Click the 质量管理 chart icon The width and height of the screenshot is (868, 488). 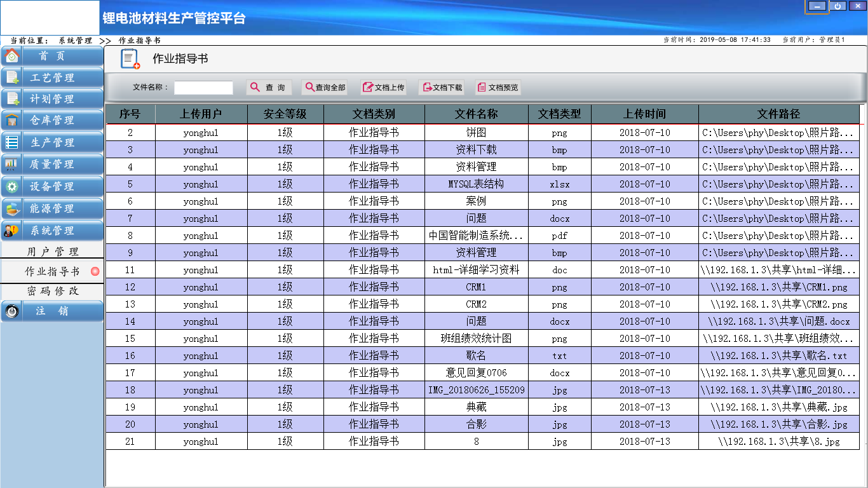click(x=11, y=164)
